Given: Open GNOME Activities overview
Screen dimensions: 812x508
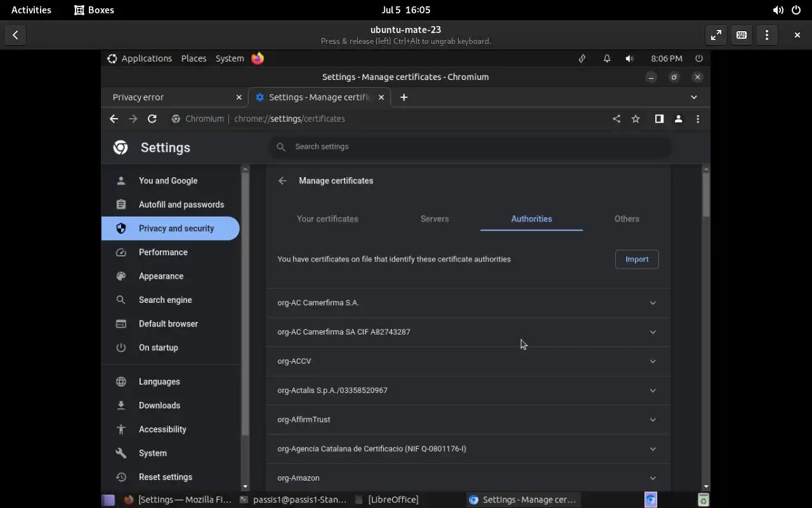Looking at the screenshot, I should tap(31, 10).
